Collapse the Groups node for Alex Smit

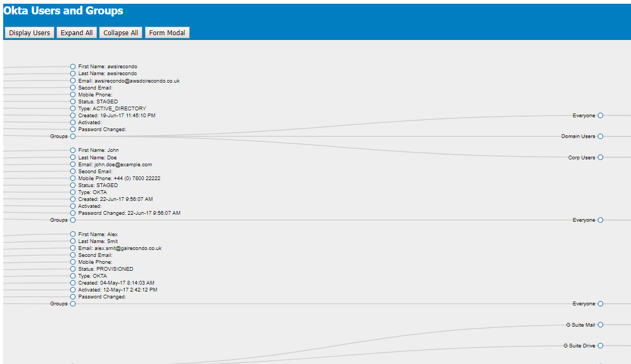click(x=72, y=303)
